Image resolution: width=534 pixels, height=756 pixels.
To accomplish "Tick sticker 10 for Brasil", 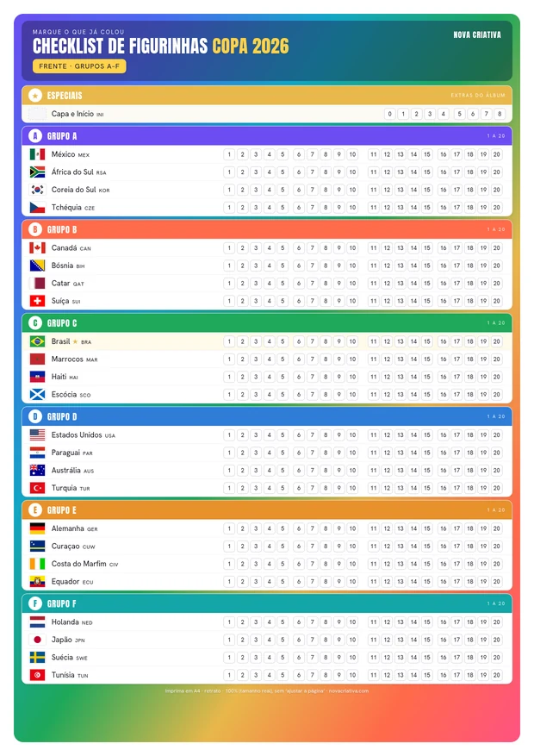I will (352, 341).
